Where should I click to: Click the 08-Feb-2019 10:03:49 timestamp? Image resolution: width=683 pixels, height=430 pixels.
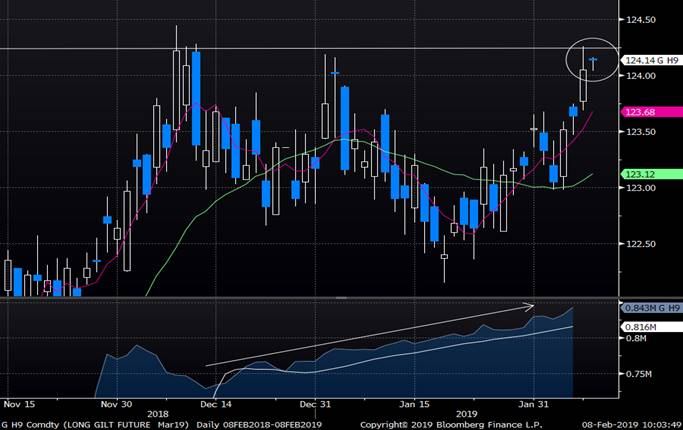632,425
